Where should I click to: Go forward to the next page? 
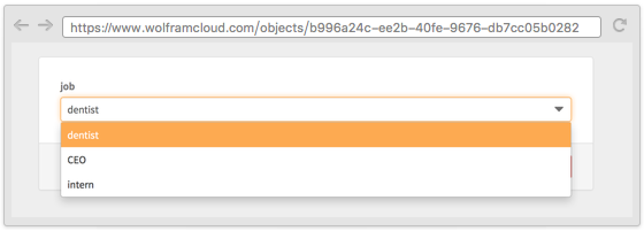[45, 25]
